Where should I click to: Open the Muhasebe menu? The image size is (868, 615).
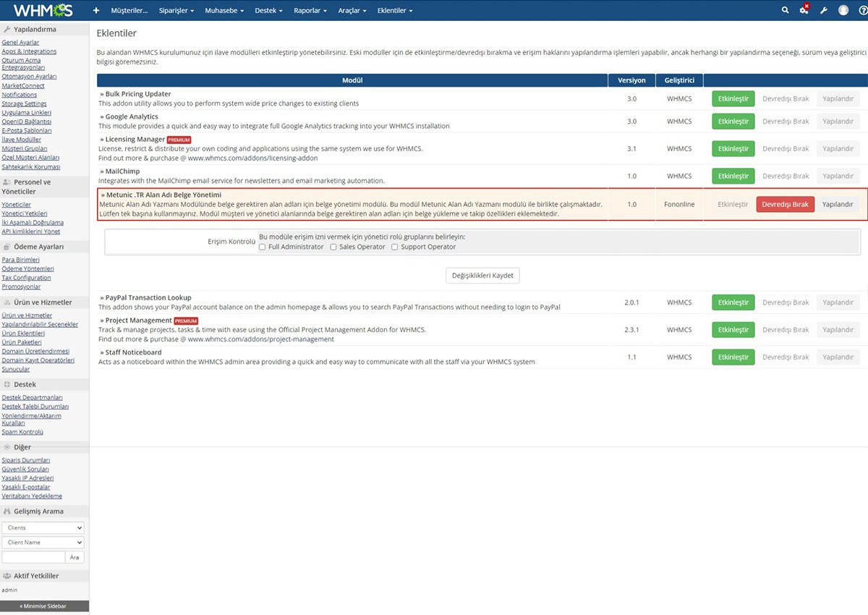click(x=224, y=11)
